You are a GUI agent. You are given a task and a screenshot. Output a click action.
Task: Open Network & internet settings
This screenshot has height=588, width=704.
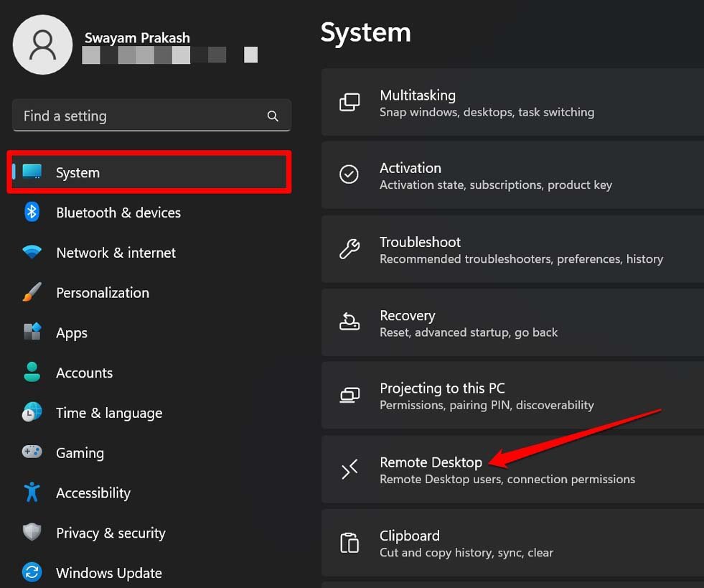coord(116,253)
